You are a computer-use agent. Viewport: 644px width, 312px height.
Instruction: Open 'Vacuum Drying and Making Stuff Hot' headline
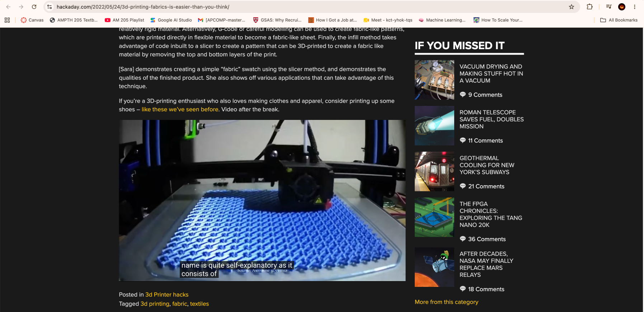pos(491,74)
